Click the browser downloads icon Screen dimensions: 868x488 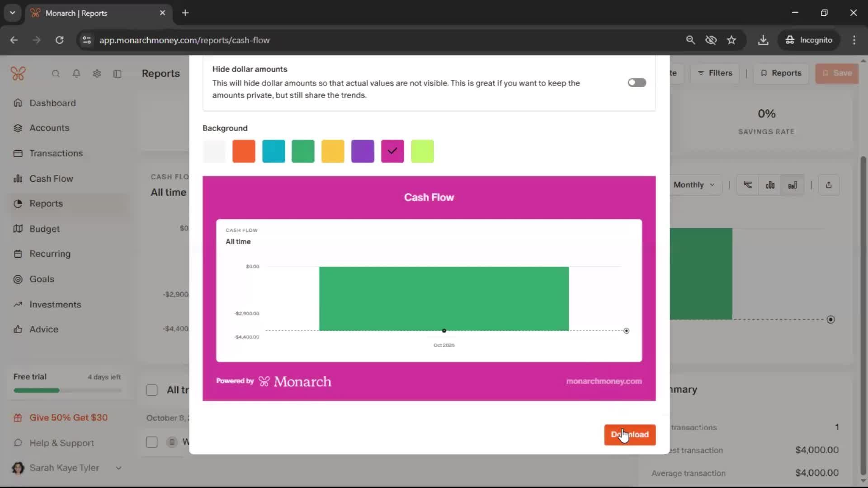click(x=763, y=40)
